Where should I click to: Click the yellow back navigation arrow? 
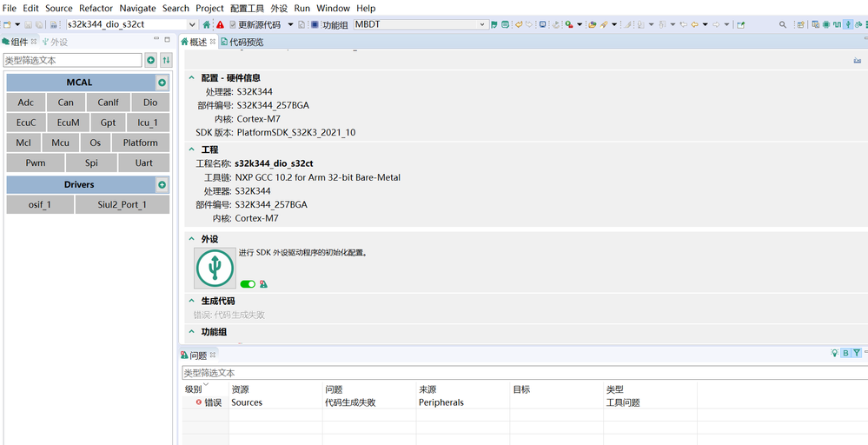pyautogui.click(x=694, y=24)
